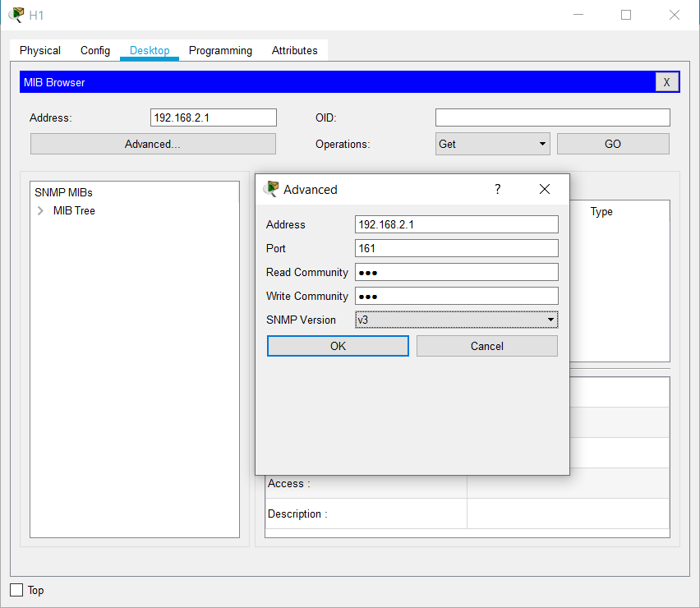Viewport: 700px width, 608px height.
Task: Enable the Top checkbox
Action: click(x=16, y=590)
